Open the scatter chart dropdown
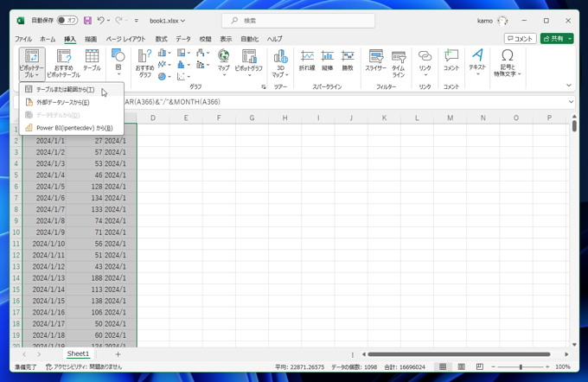This screenshot has height=382, width=588. 183,76
